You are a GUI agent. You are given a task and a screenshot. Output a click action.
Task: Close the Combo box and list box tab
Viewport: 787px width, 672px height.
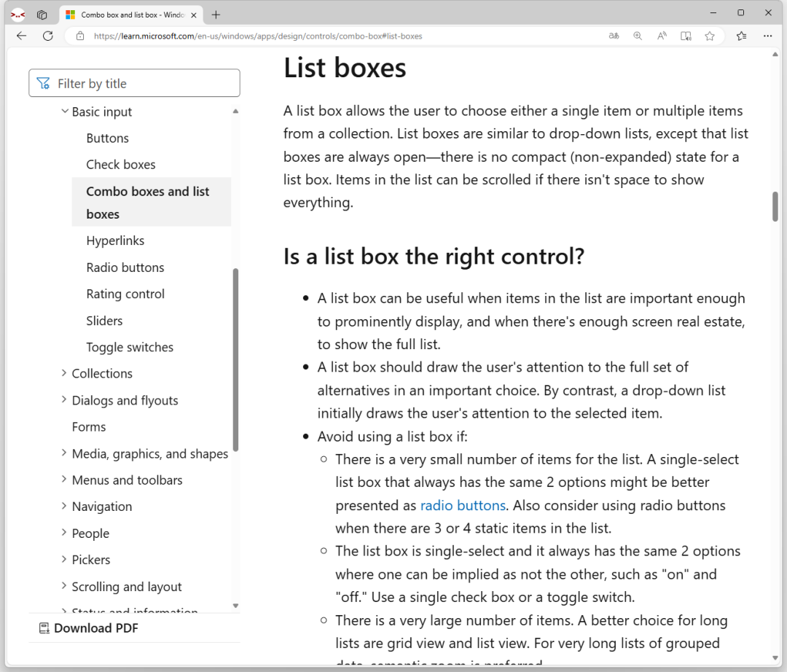[194, 15]
